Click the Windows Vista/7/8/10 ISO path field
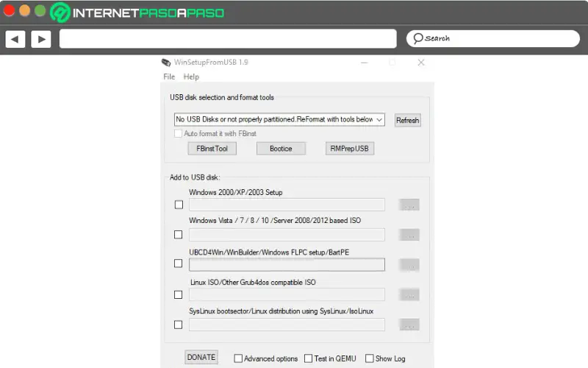This screenshot has width=588, height=368. (287, 235)
